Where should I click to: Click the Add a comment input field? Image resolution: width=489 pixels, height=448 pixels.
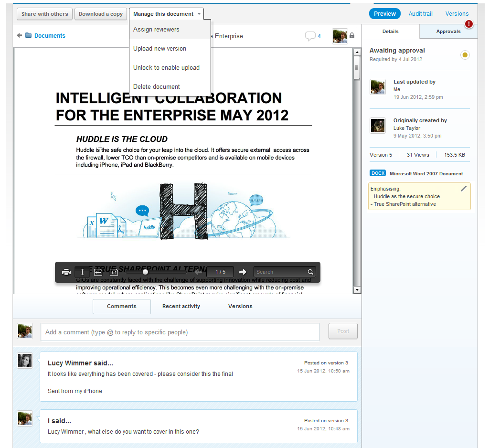[180, 332]
